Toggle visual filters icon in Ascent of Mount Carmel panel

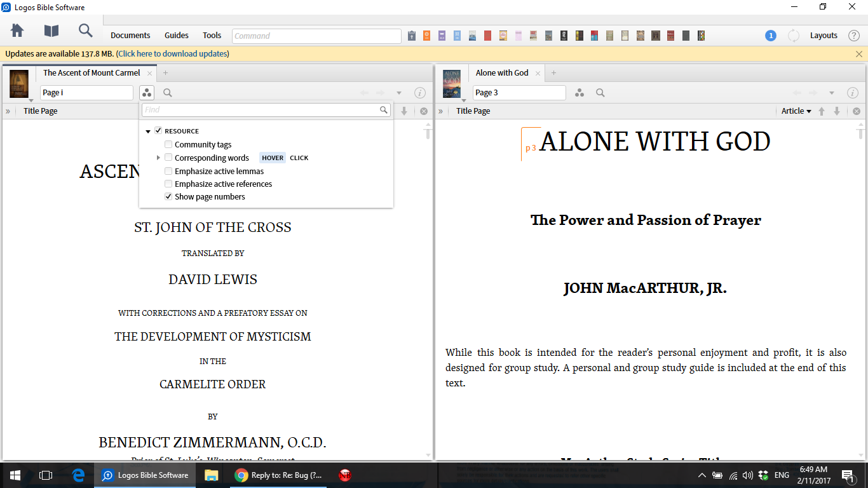pos(147,93)
